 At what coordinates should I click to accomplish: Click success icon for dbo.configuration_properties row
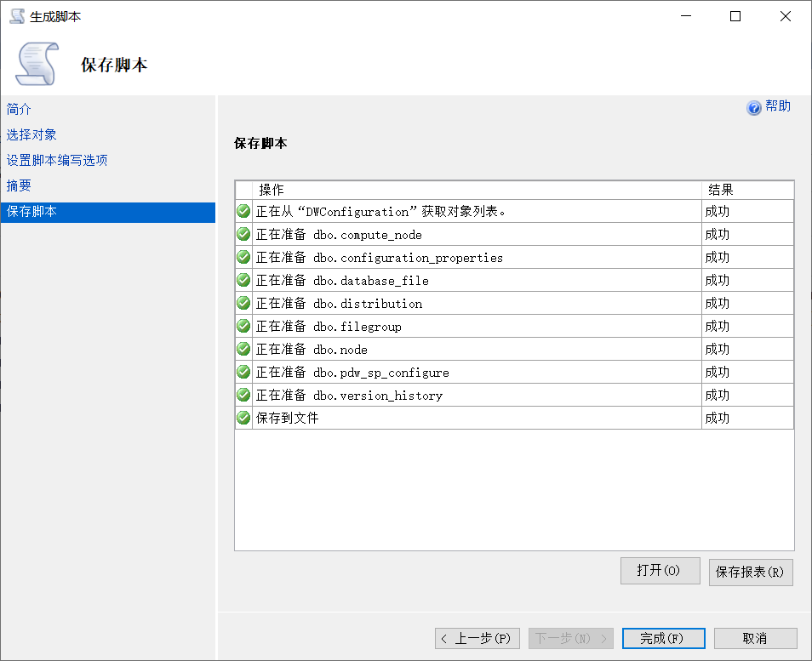point(243,257)
